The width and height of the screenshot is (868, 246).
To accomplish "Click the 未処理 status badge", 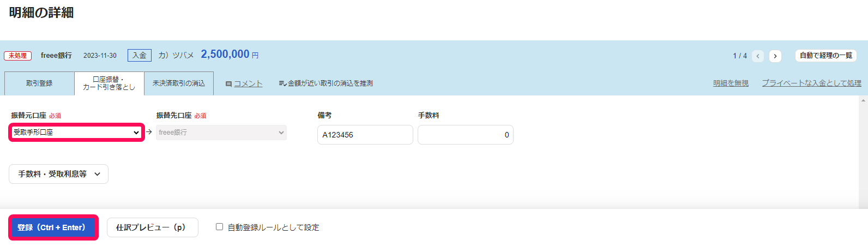I will 17,56.
